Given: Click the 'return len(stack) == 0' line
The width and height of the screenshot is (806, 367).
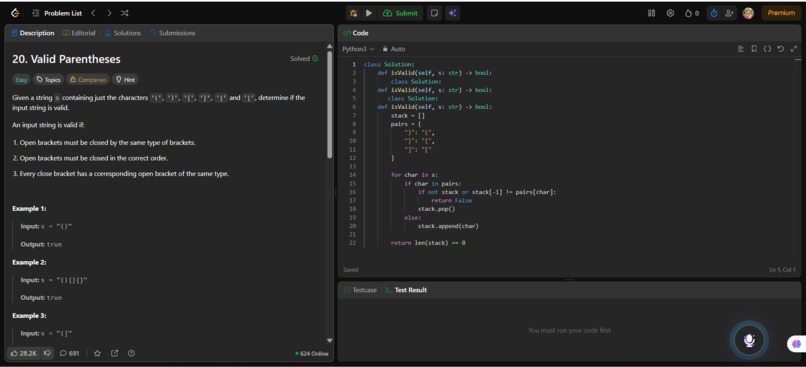Looking at the screenshot, I should pyautogui.click(x=428, y=242).
